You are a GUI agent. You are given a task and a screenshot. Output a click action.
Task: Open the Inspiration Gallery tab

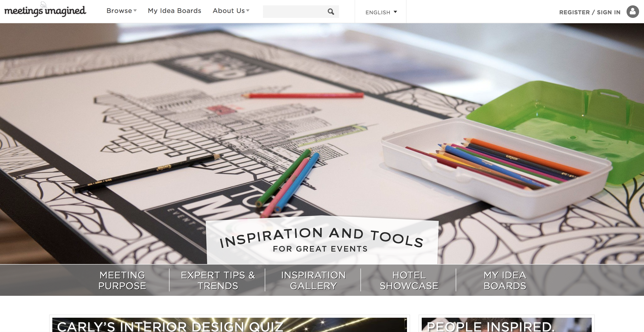[313, 280]
